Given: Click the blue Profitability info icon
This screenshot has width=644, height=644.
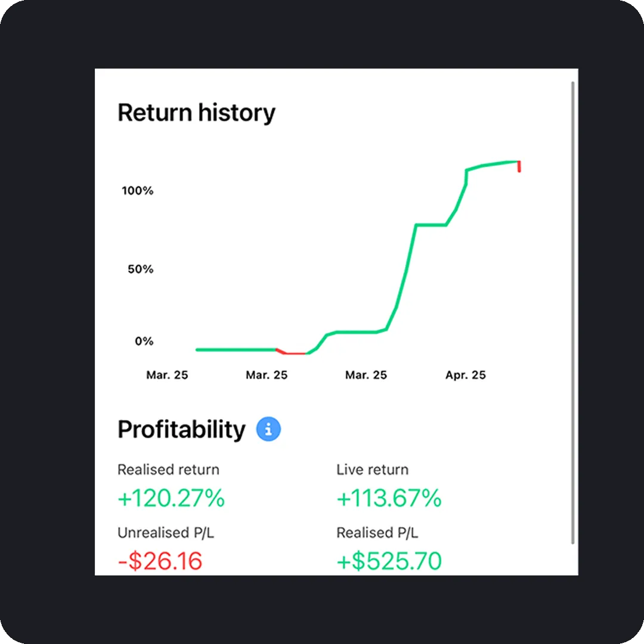Looking at the screenshot, I should click(268, 429).
